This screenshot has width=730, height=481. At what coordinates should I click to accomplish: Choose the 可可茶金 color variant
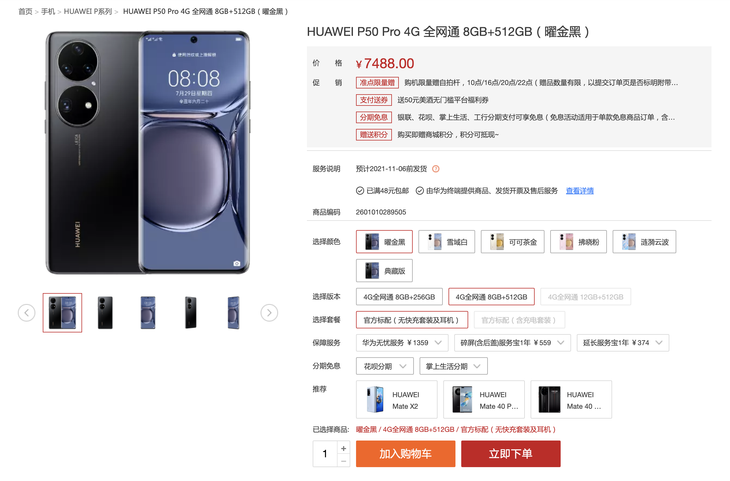tap(513, 242)
